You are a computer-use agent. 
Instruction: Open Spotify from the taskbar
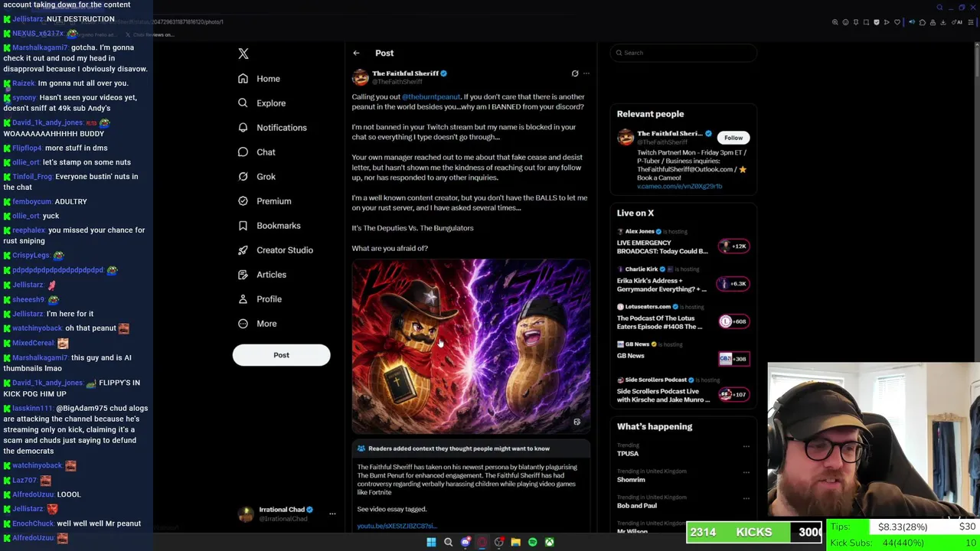point(532,542)
